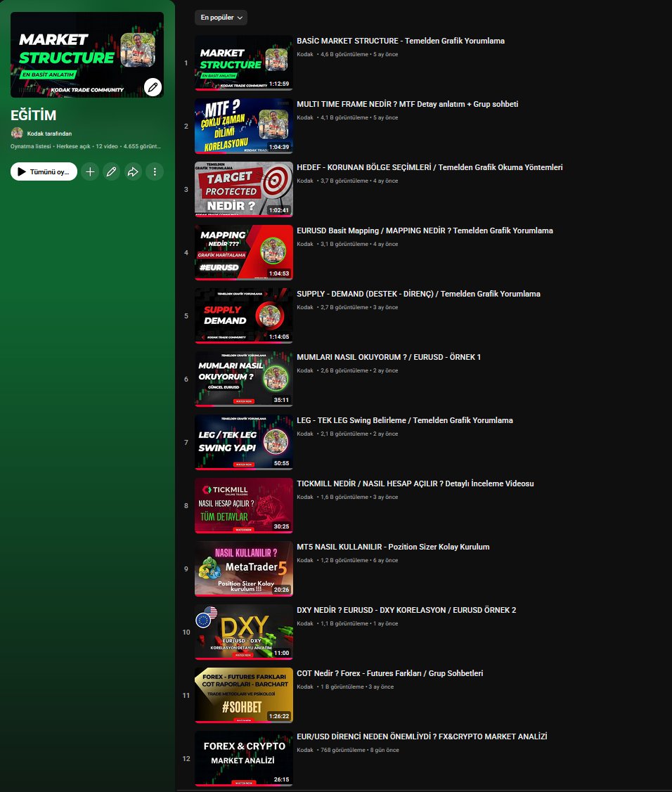The image size is (672, 792).
Task: Open EUR/USD DİRENCİ NEDEN ÖNEMLİYDİ video title
Action: pyautogui.click(x=422, y=736)
